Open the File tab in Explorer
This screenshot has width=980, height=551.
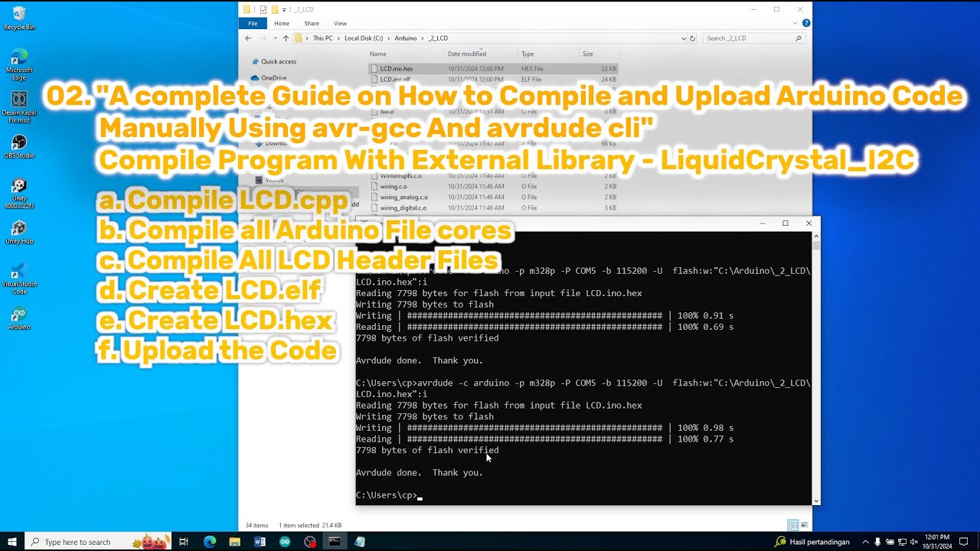pyautogui.click(x=253, y=24)
